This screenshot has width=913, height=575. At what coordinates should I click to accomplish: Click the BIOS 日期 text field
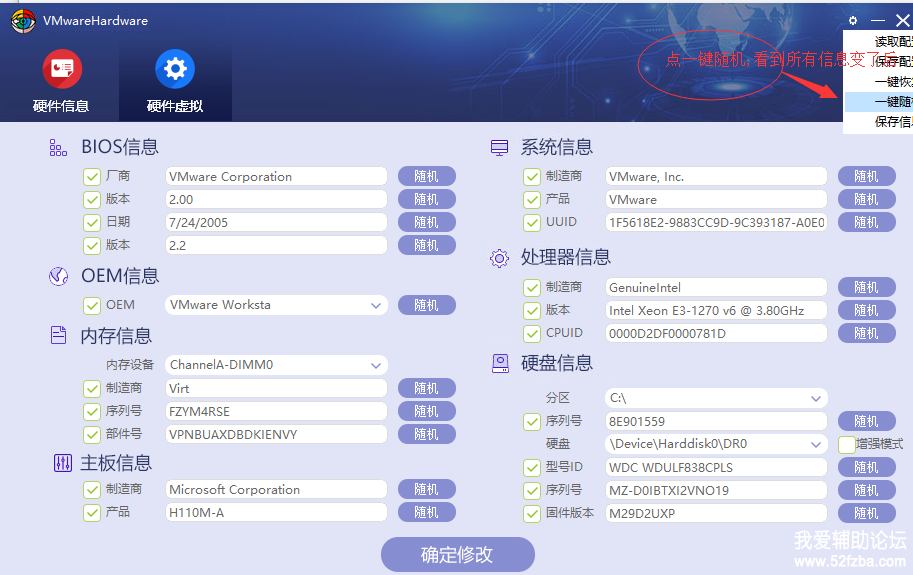(x=276, y=223)
